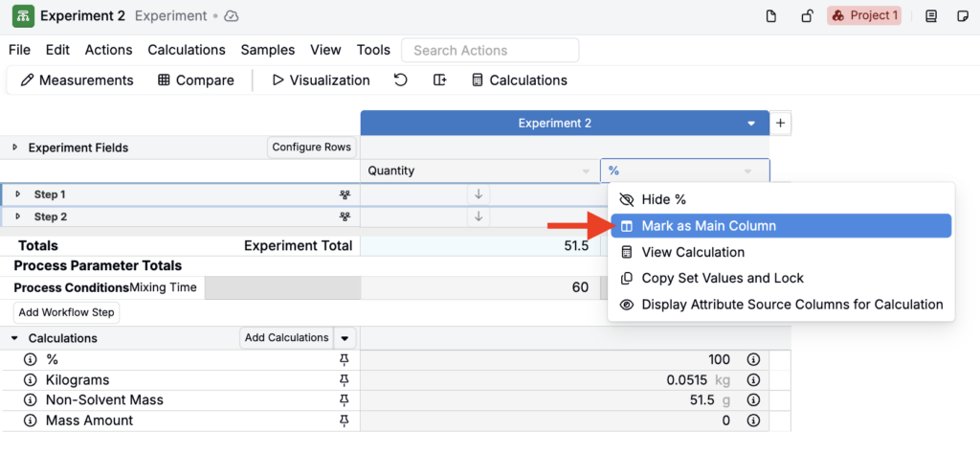Screen dimensions: 980x455
Task: Click the add column toolbar icon
Action: click(440, 80)
